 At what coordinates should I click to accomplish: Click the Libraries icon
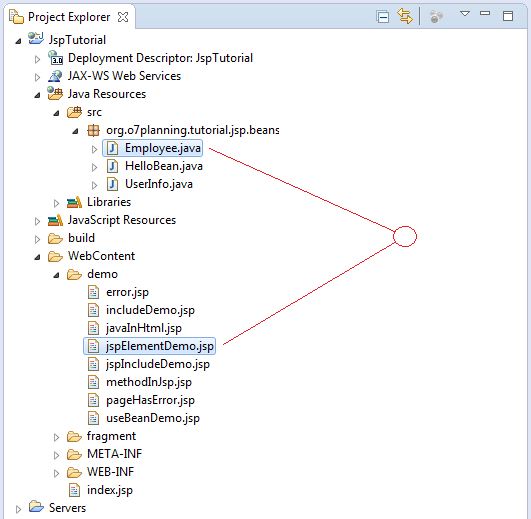[x=74, y=202]
